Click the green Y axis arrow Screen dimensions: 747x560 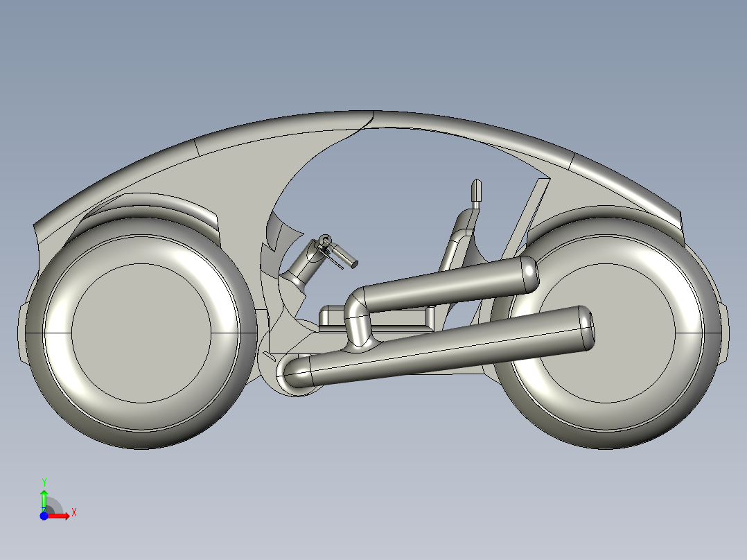[44, 500]
